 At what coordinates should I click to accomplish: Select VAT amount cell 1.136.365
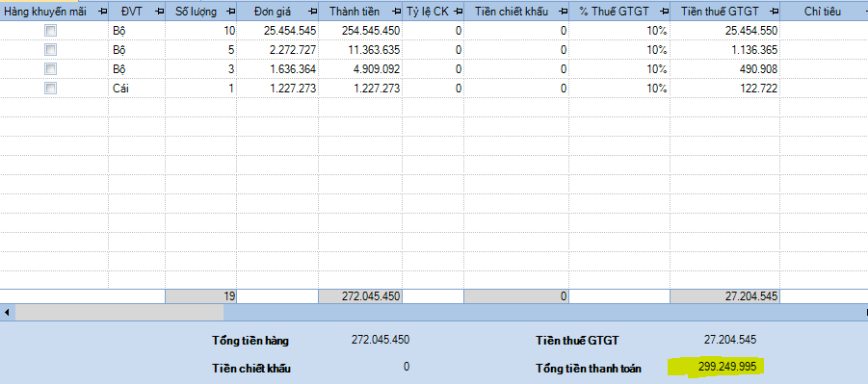pos(725,50)
